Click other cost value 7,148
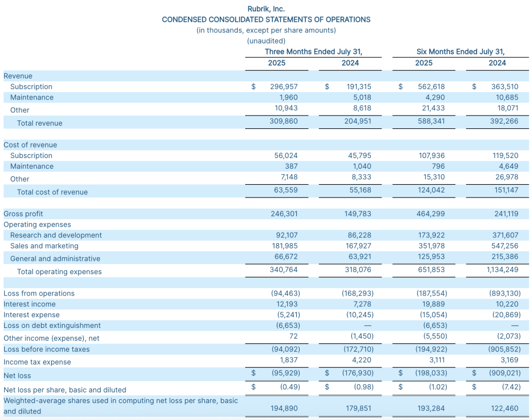The image size is (532, 420). pyautogui.click(x=289, y=177)
